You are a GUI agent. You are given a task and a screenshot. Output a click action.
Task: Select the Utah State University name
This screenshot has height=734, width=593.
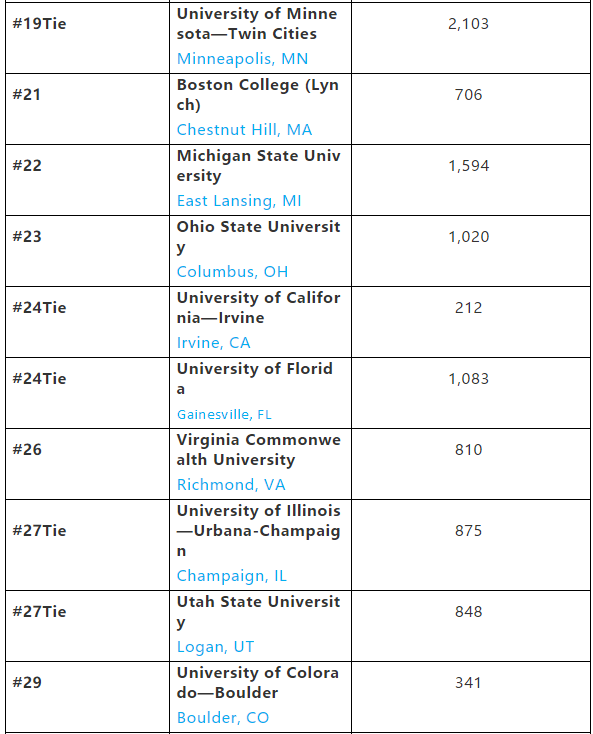(x=258, y=612)
